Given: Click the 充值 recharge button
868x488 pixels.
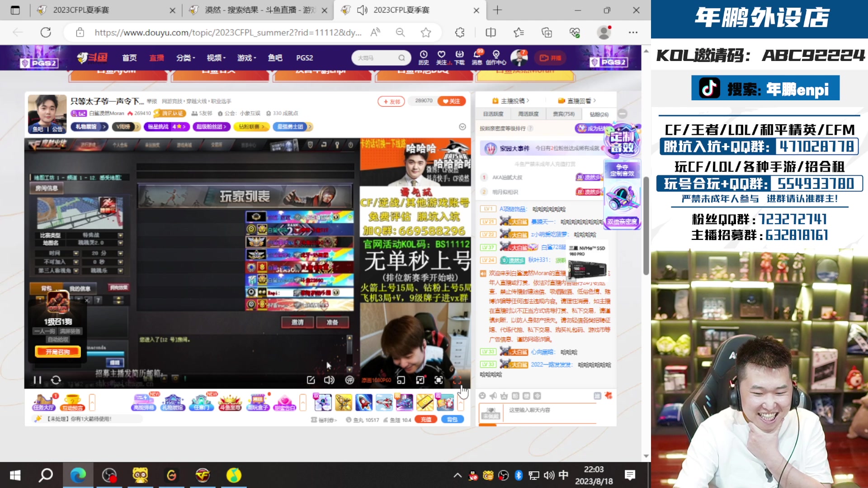Looking at the screenshot, I should pos(426,419).
